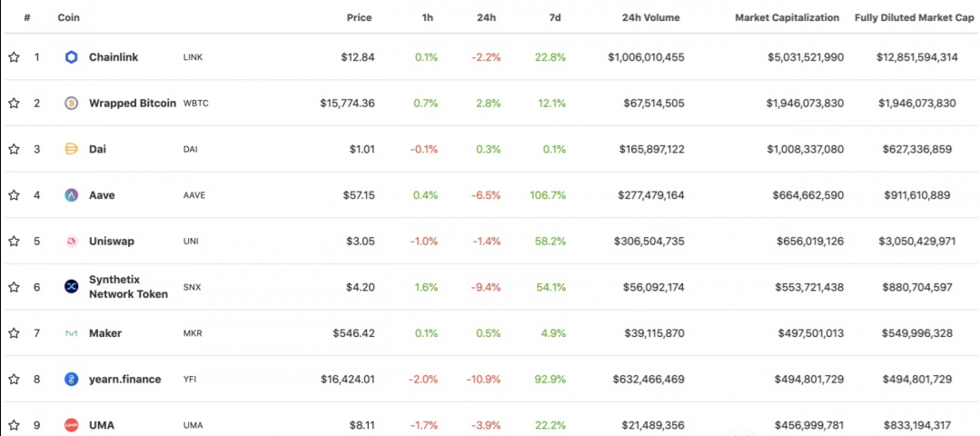
Task: Click the yearn.finance logo icon
Action: [x=71, y=379]
